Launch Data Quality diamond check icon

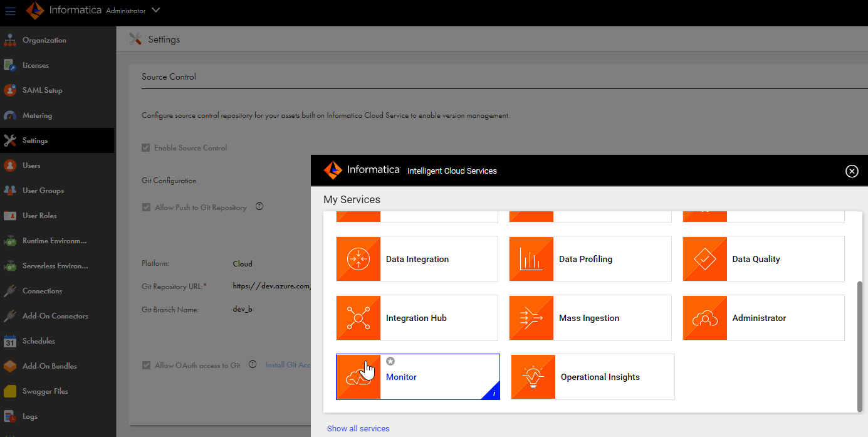[x=705, y=259]
